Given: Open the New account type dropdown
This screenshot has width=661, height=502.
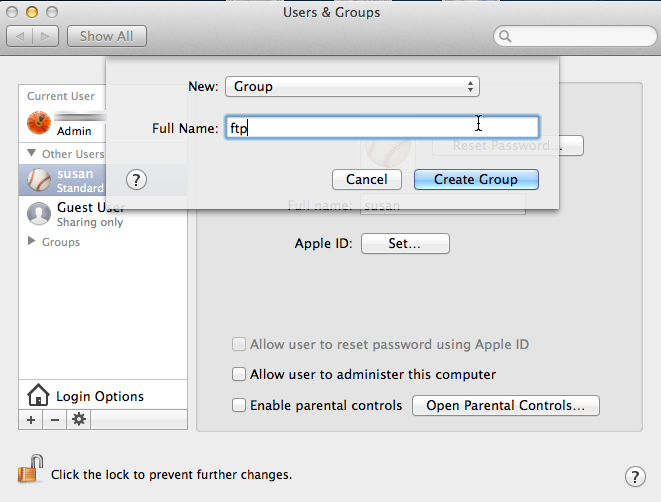Looking at the screenshot, I should [352, 87].
